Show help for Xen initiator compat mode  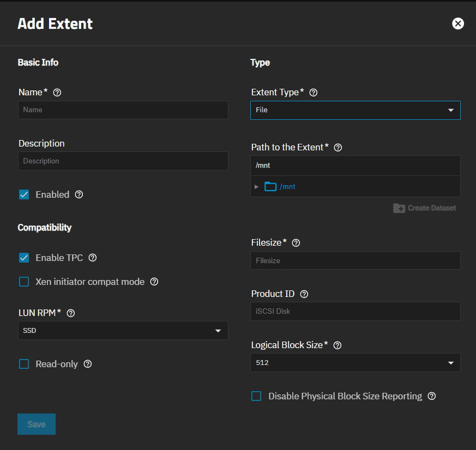154,282
